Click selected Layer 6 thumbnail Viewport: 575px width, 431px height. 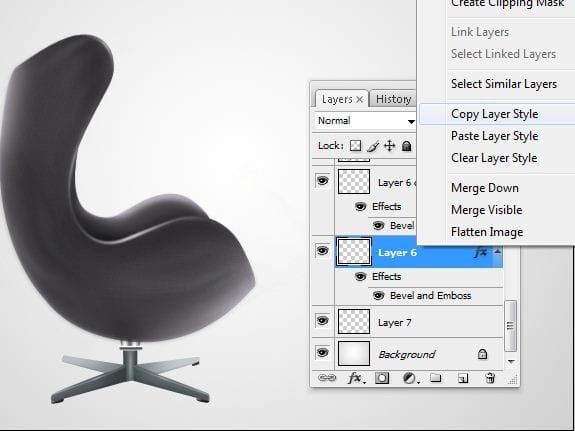click(354, 251)
